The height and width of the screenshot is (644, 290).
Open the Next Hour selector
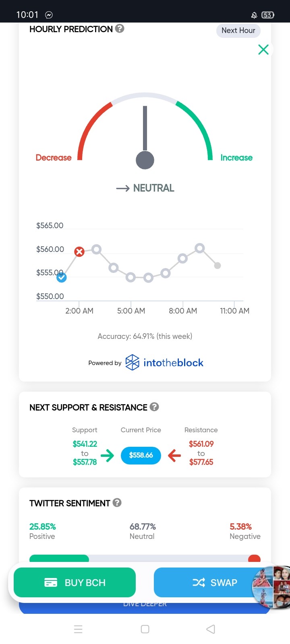238,31
